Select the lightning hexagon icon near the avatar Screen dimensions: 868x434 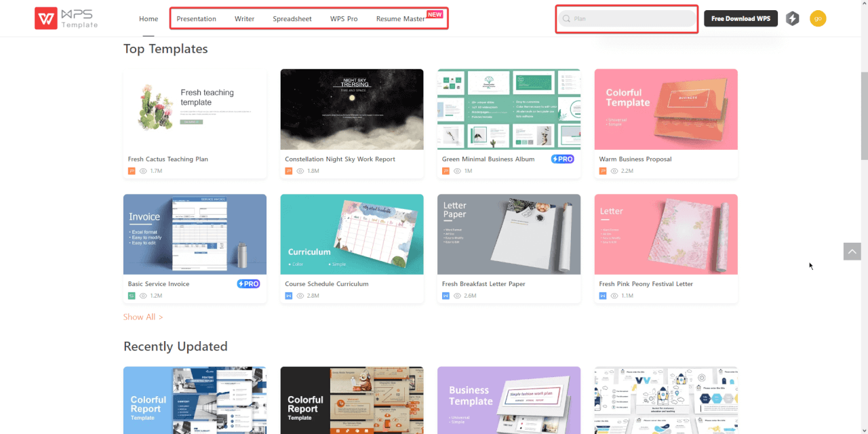(x=792, y=18)
